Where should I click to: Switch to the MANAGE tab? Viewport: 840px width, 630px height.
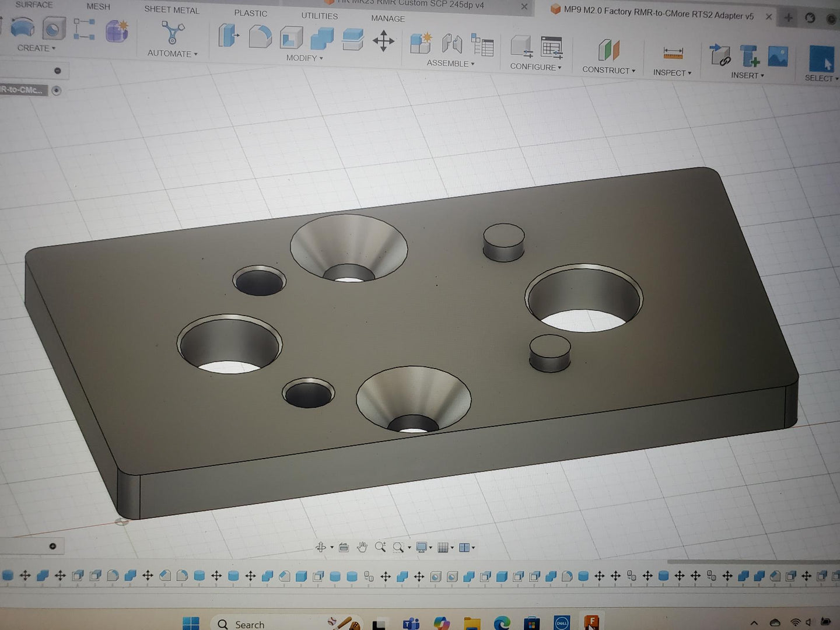(x=388, y=19)
